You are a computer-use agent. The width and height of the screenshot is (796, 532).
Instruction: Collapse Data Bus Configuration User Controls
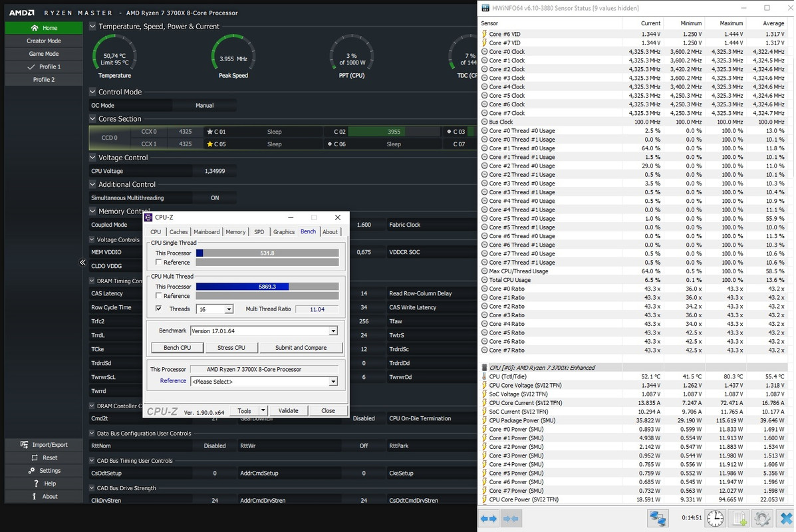click(92, 433)
